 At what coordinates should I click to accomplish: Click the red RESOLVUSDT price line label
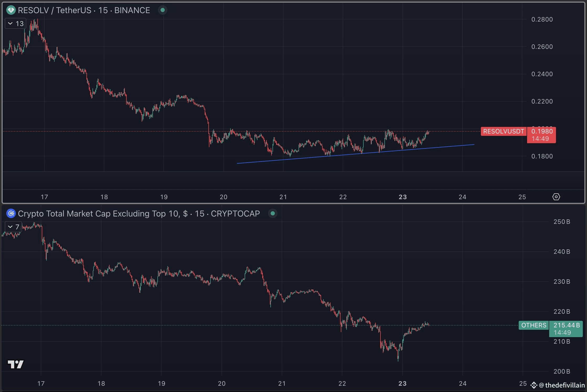[503, 131]
